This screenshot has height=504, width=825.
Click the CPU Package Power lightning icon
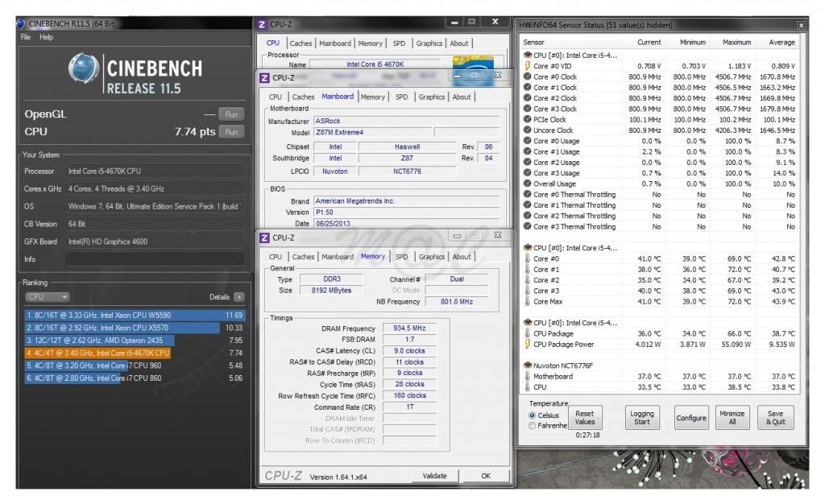527,344
